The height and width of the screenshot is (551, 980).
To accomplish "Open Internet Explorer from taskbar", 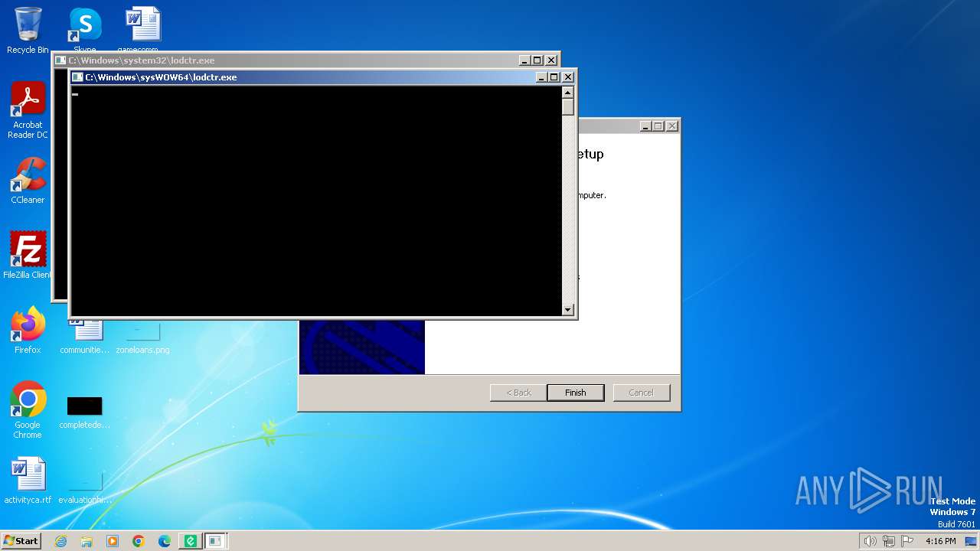I will pos(60,541).
